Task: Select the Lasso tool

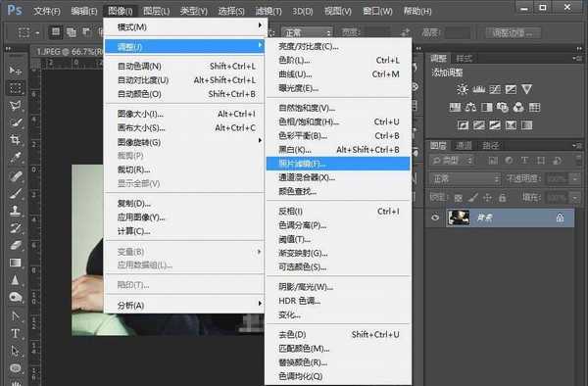Action: point(16,106)
